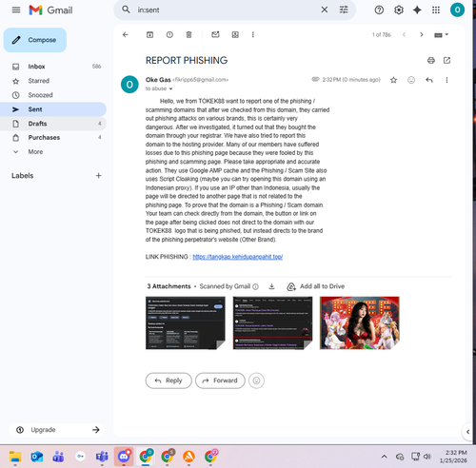Add an emoji reaction in message header
This screenshot has width=476, height=468.
tap(411, 80)
